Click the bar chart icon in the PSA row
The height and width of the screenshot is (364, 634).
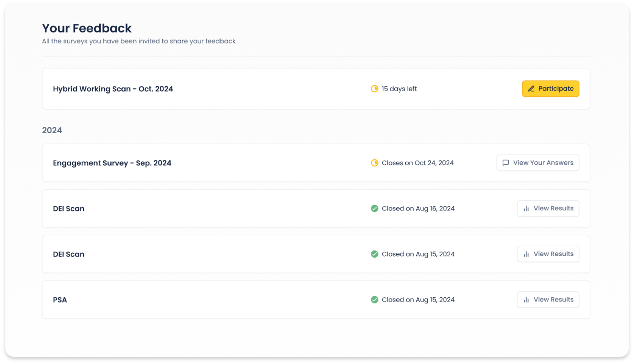(526, 300)
